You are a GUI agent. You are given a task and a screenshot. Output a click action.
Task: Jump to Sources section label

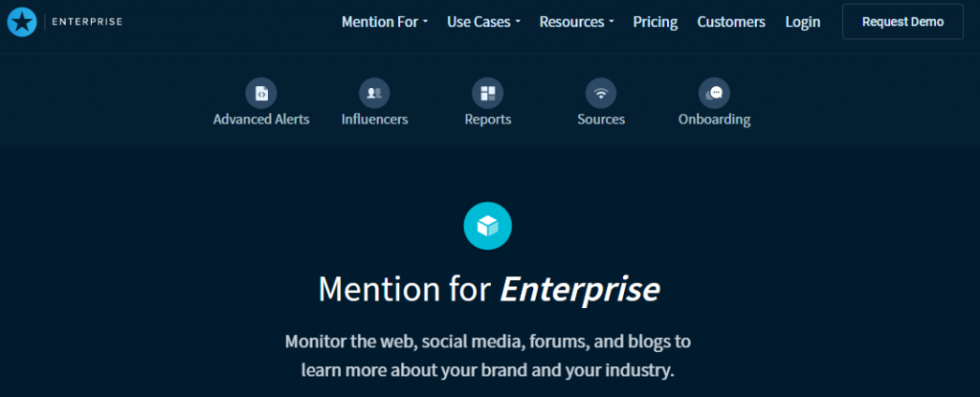tap(601, 120)
